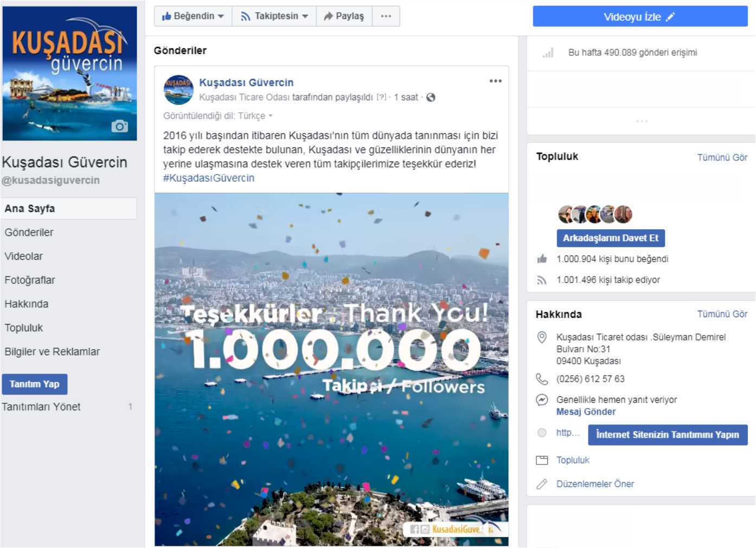The width and height of the screenshot is (756, 548).
Task: Open Hakkında in the left sidebar
Action: pos(27,304)
